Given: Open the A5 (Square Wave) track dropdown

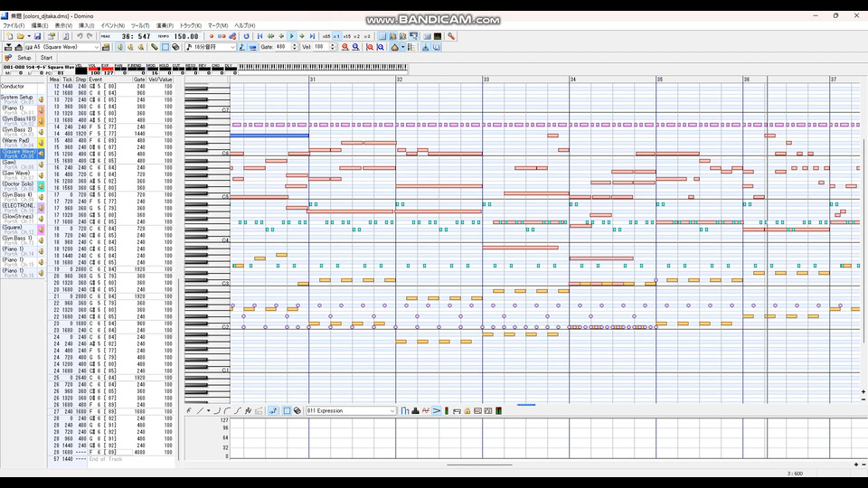Looking at the screenshot, I should [96, 48].
